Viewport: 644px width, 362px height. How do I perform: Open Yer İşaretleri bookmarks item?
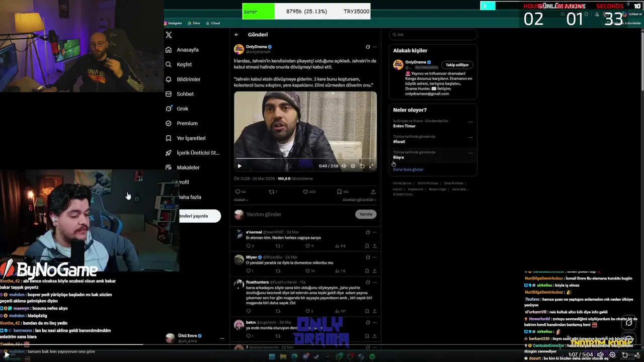coord(186,138)
